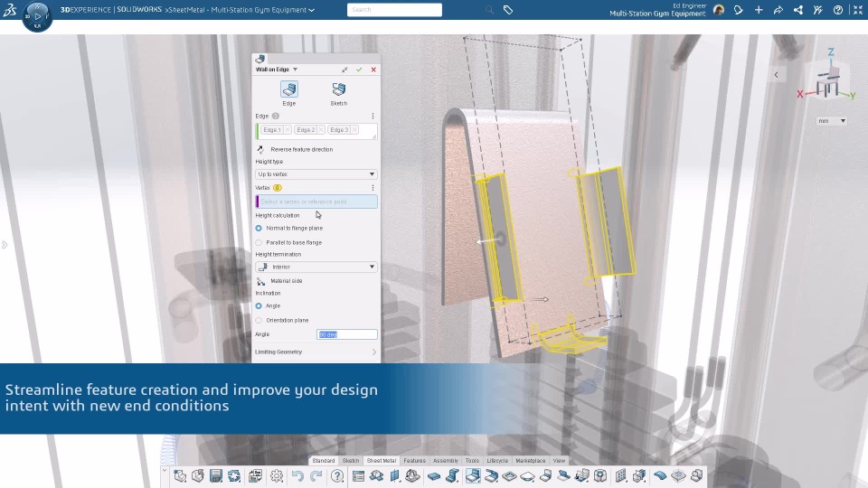The height and width of the screenshot is (488, 868).
Task: Switch to the Tools tab
Action: (x=472, y=460)
